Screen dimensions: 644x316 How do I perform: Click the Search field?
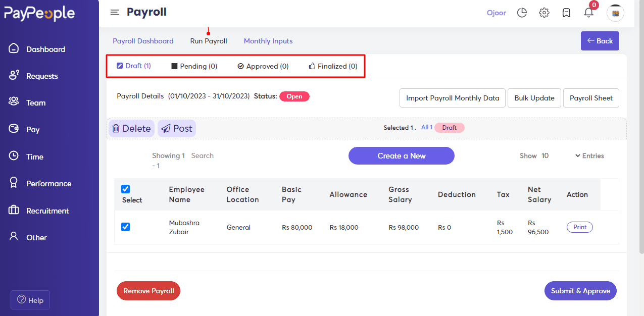(203, 155)
